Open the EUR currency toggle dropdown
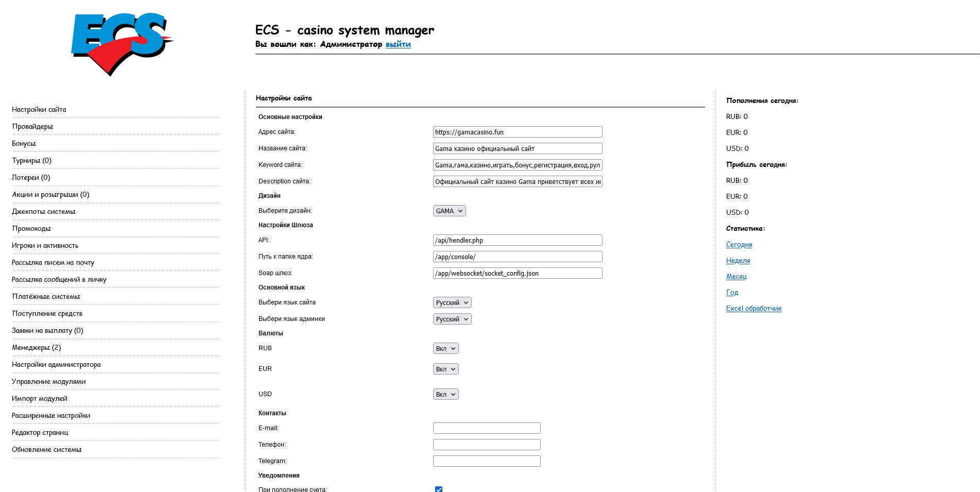Screen dimensions: 980x492 click(445, 369)
